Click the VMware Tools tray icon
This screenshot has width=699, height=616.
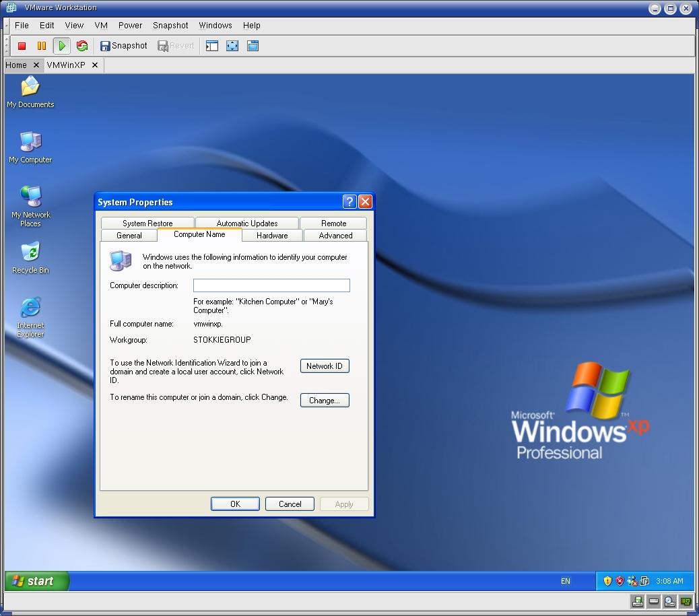click(644, 581)
